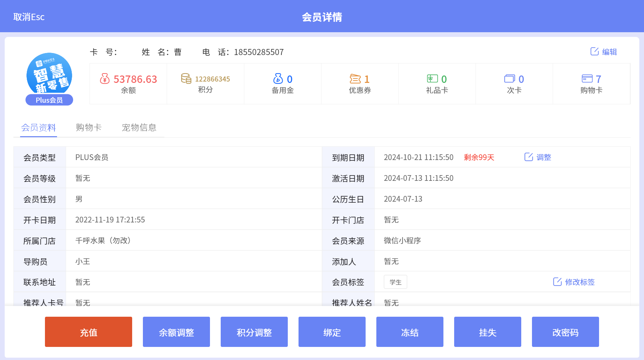Click the balance value 53786.63
Viewport: 644px width, 360px height.
(x=135, y=79)
